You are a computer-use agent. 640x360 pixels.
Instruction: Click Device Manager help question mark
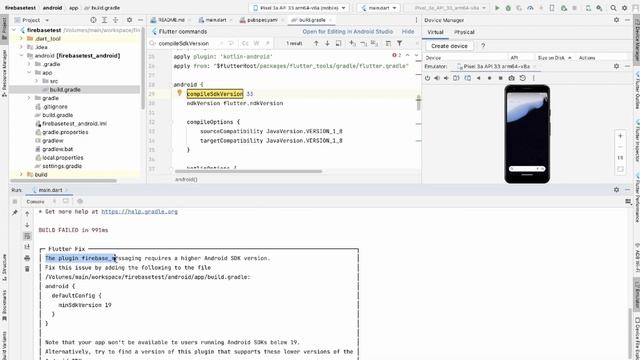click(x=483, y=46)
